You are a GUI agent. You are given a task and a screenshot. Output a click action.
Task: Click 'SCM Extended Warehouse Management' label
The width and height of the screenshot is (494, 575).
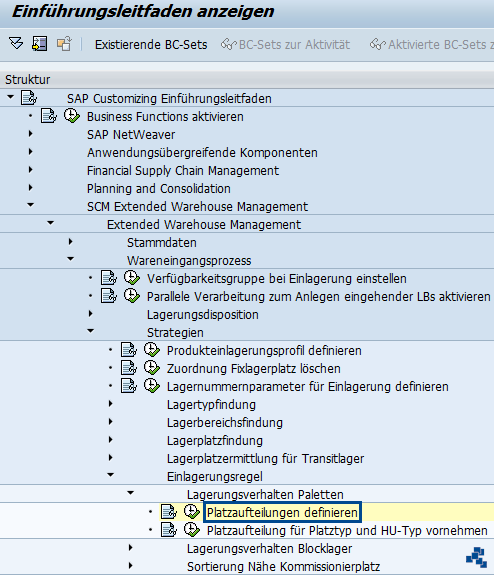197,206
